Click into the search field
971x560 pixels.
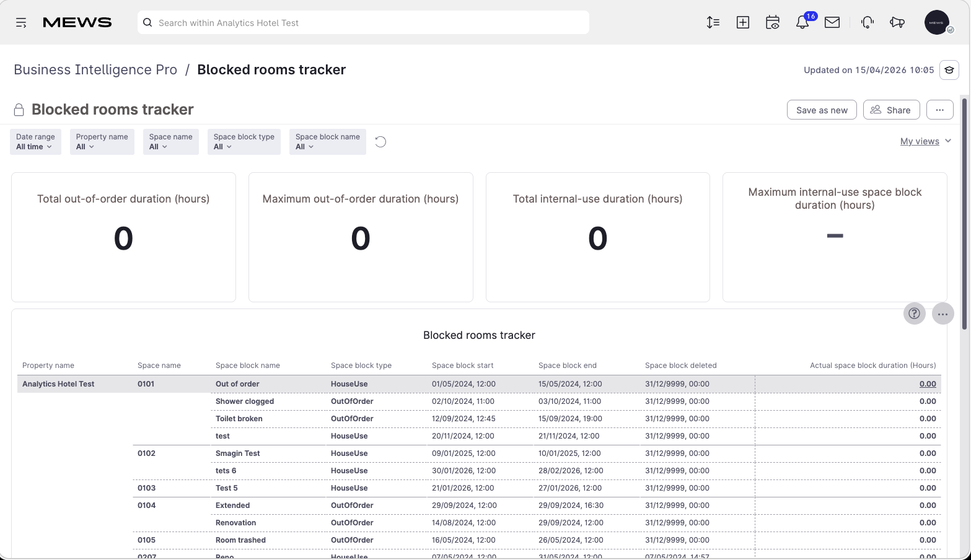(363, 23)
